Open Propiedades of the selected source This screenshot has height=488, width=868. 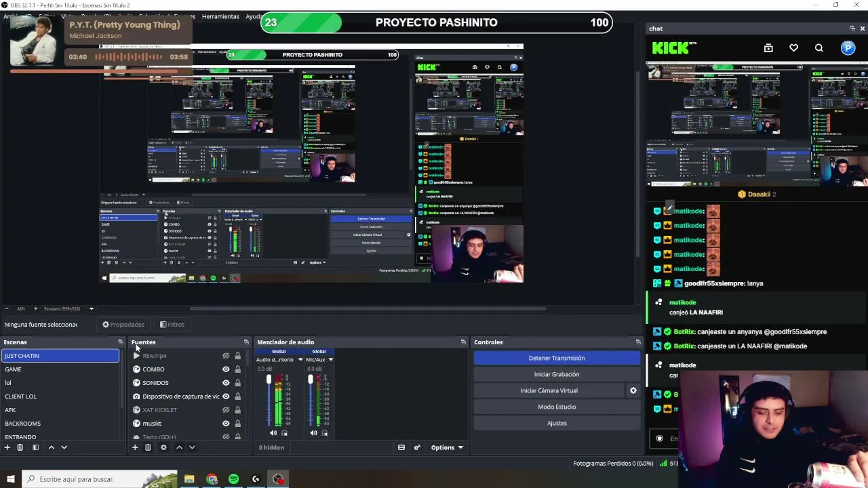[123, 325]
